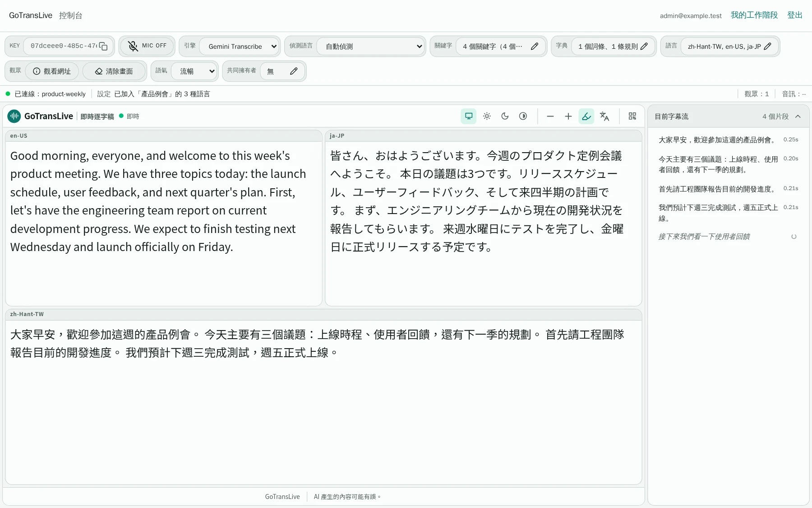Click the 0.25s latency value
812x508 pixels.
click(791, 140)
